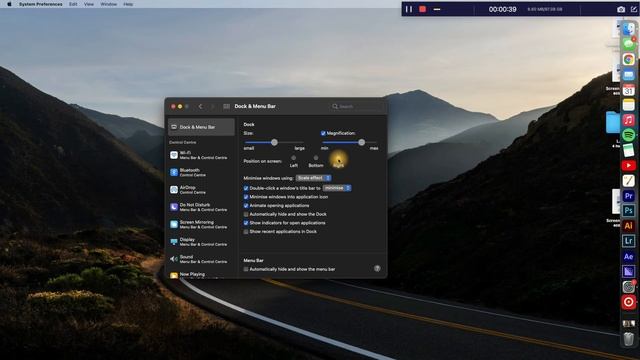This screenshot has width=640, height=360.
Task: Open the System Preferences menu
Action: click(40, 4)
